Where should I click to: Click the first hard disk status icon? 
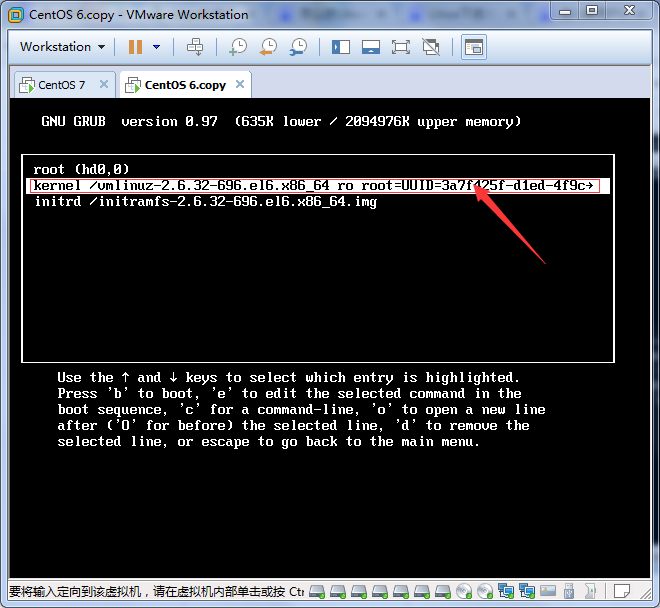[317, 592]
